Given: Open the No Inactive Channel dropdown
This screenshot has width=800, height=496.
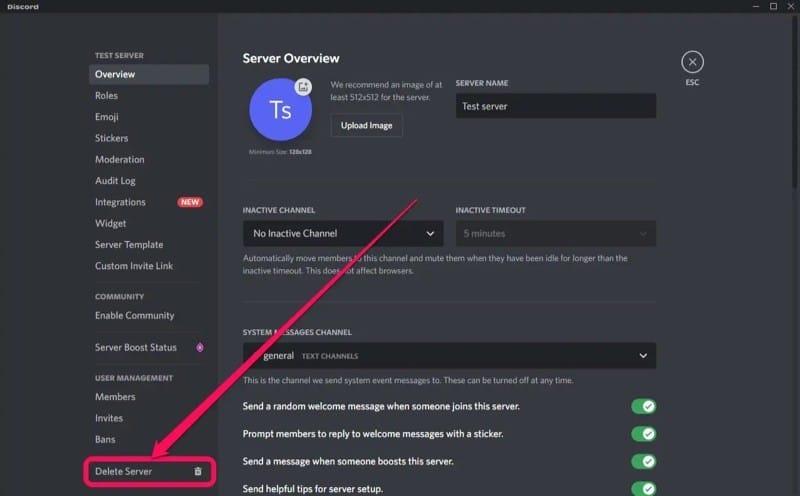Looking at the screenshot, I should tap(343, 233).
